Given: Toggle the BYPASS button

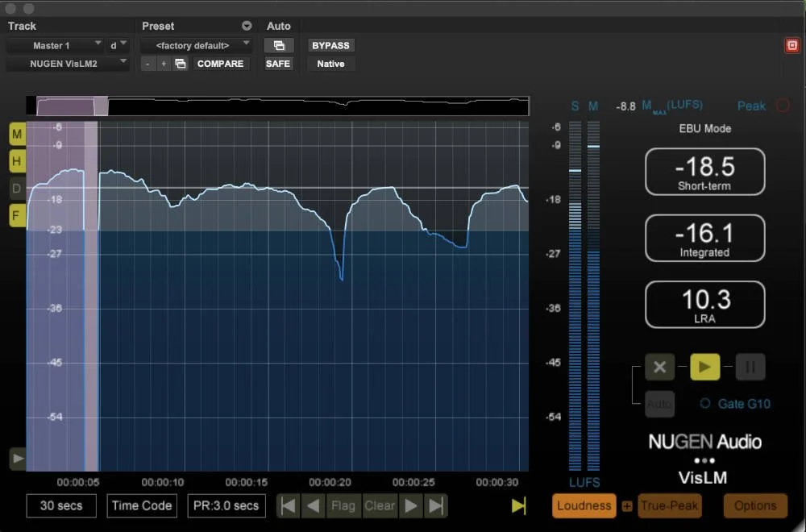Looking at the screenshot, I should pyautogui.click(x=330, y=46).
